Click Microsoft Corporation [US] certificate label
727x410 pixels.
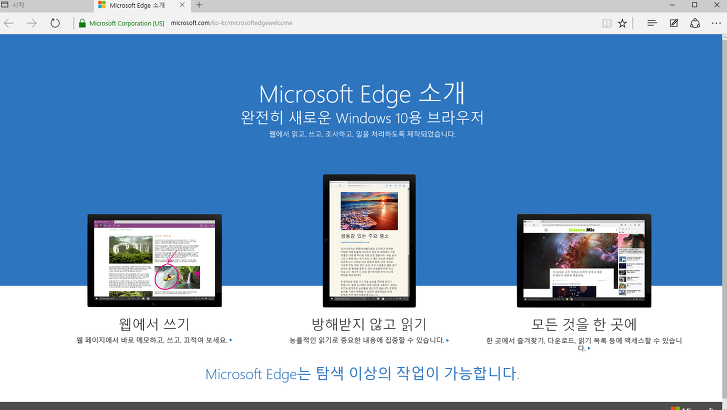127,23
